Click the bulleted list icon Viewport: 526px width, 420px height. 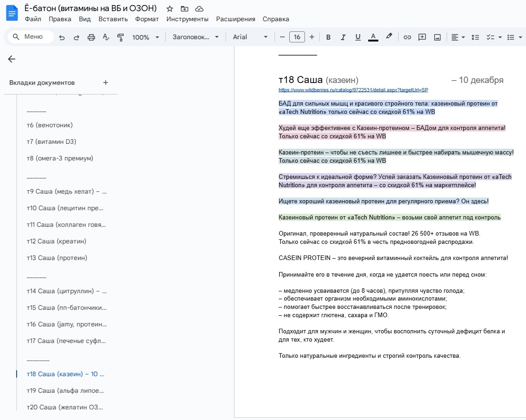(511, 37)
